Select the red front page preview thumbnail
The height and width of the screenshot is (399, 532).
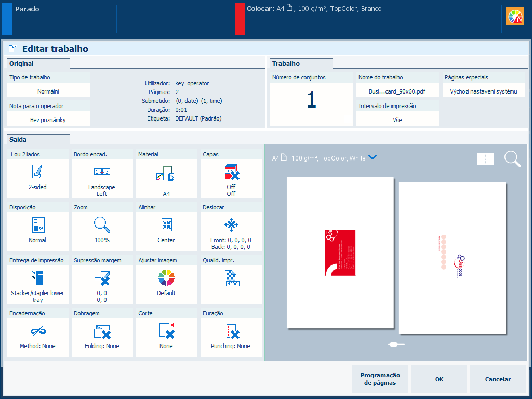tap(340, 253)
